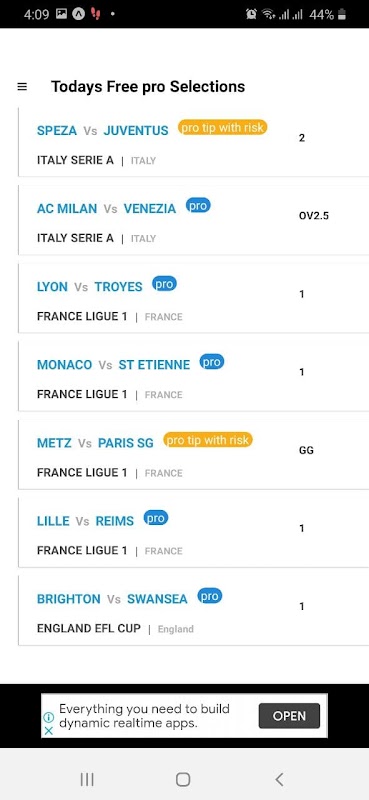Image resolution: width=369 pixels, height=800 pixels.
Task: Tap the pro badge next to Venezia
Action: [x=198, y=206]
